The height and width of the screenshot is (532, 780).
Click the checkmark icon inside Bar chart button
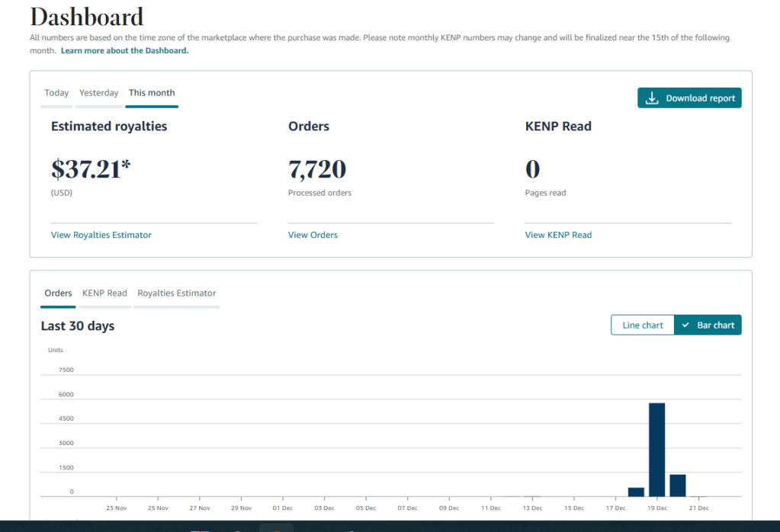[x=685, y=324]
